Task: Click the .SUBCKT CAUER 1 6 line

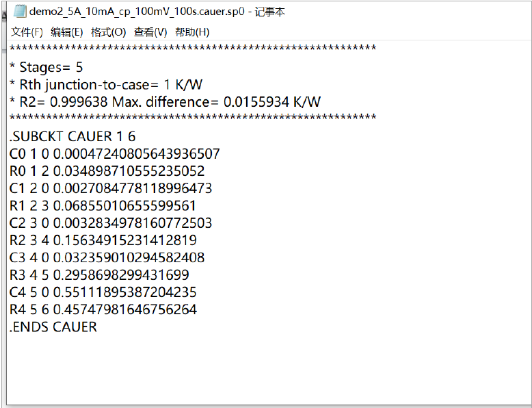Action: click(x=72, y=136)
